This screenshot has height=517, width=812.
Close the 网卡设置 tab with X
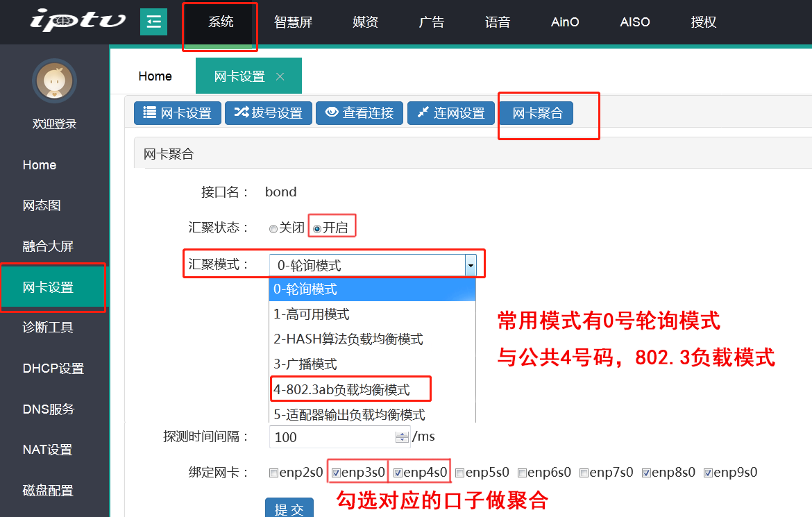(x=280, y=76)
